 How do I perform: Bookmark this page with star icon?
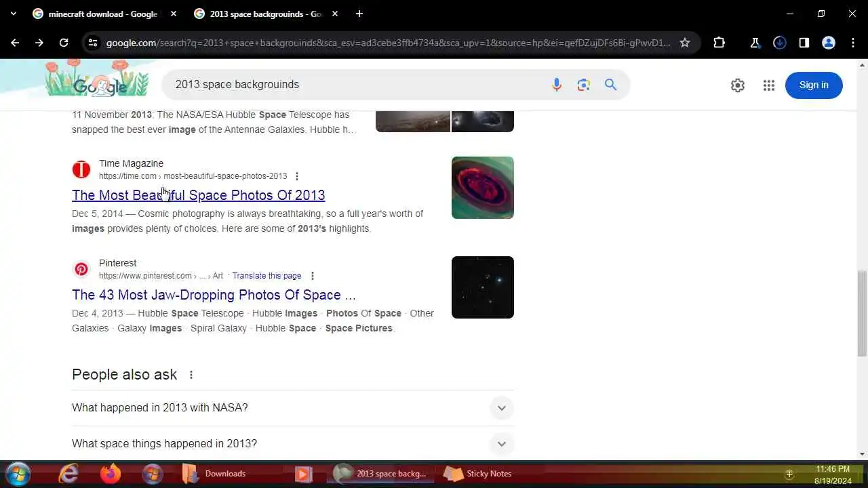[x=685, y=43]
